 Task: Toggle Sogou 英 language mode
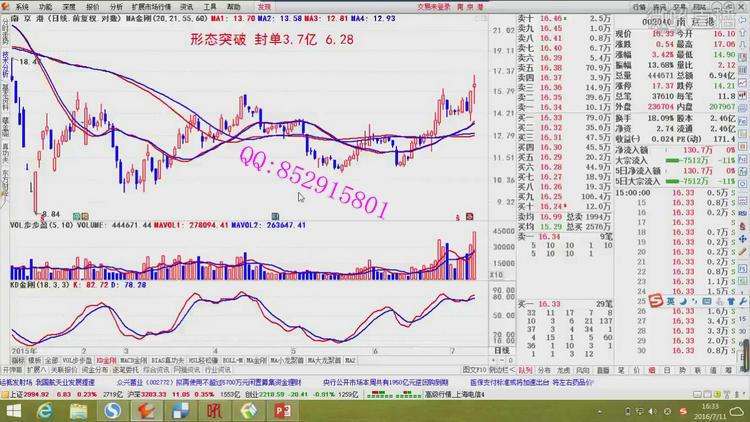point(669,299)
